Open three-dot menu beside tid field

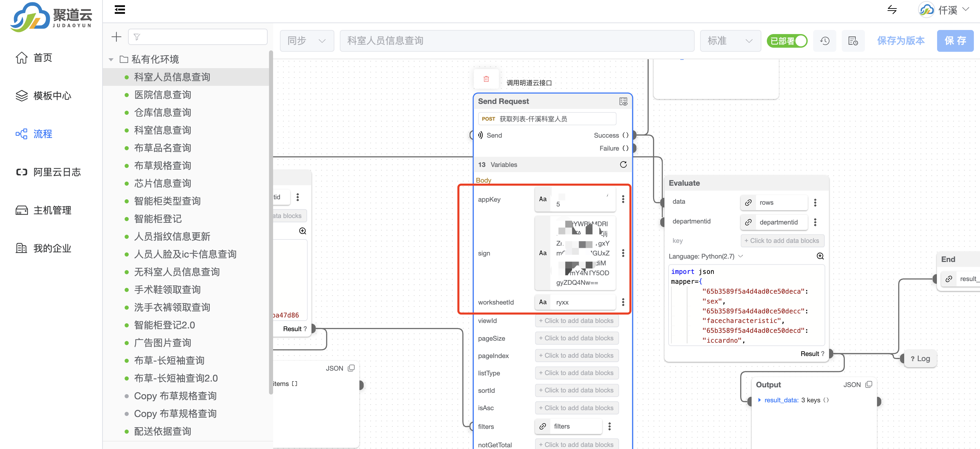coord(298,197)
